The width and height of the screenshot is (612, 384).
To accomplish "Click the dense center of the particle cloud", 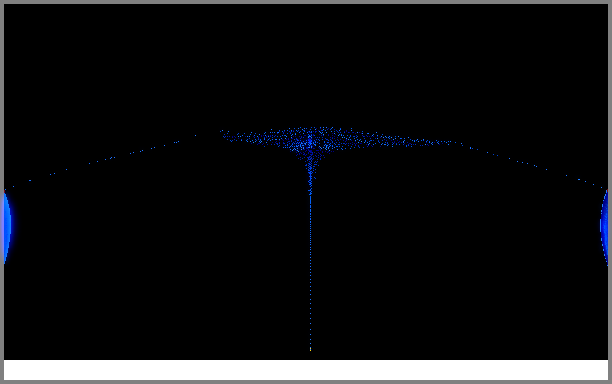I will point(310,142).
